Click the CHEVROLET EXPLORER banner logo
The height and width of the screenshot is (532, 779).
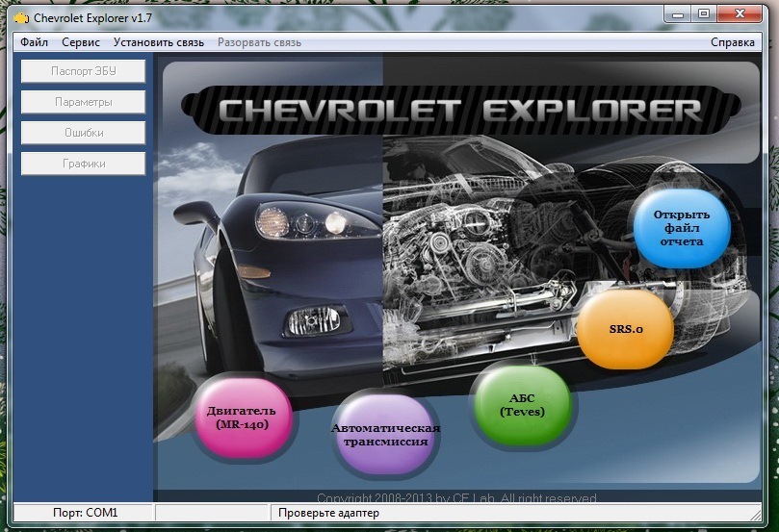[x=460, y=111]
